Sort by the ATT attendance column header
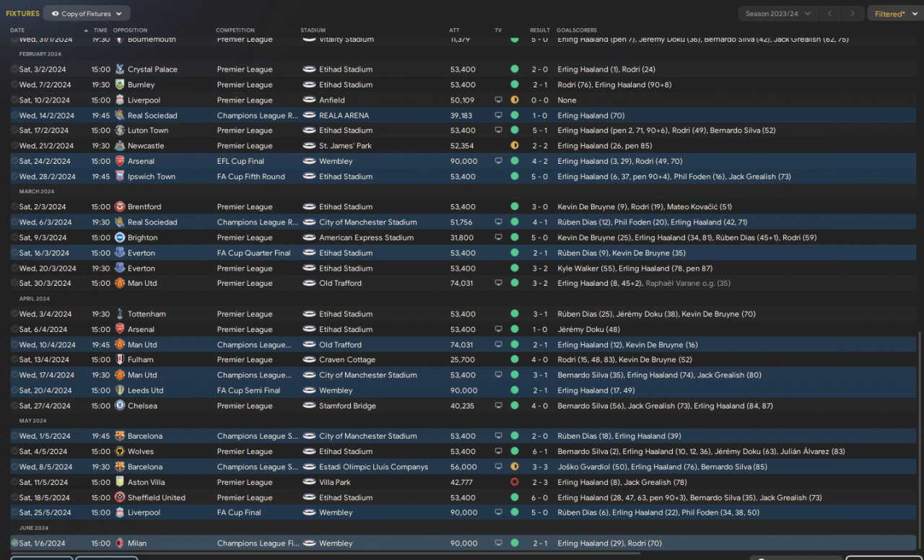 pyautogui.click(x=454, y=30)
